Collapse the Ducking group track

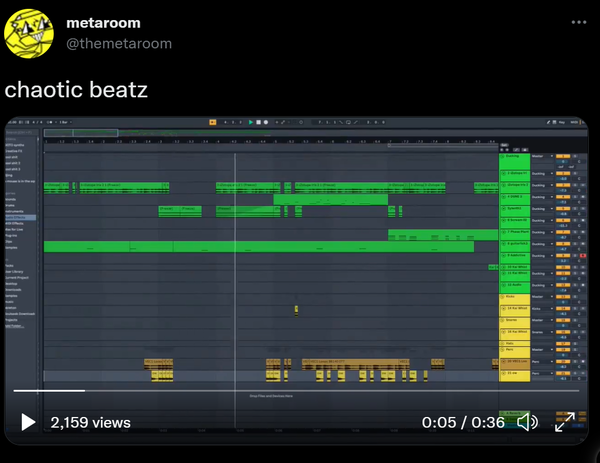point(503,157)
